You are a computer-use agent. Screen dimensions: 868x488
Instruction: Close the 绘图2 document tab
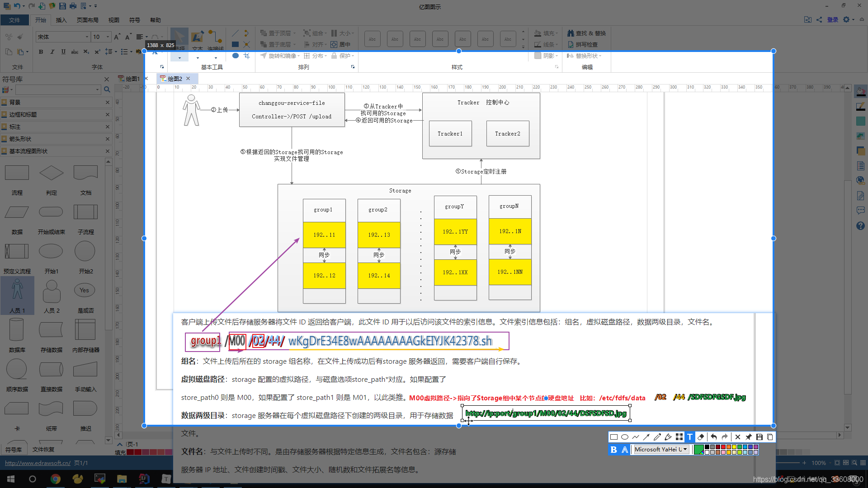[x=189, y=79]
